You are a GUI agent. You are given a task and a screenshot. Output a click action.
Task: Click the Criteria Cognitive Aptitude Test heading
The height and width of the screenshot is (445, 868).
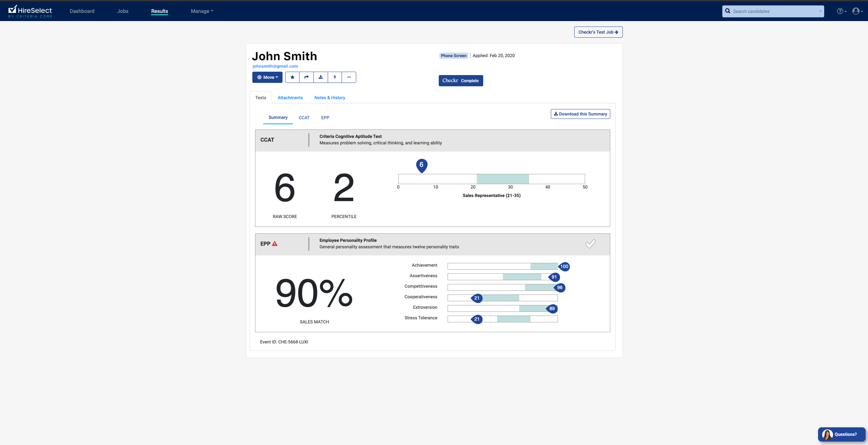(x=350, y=137)
